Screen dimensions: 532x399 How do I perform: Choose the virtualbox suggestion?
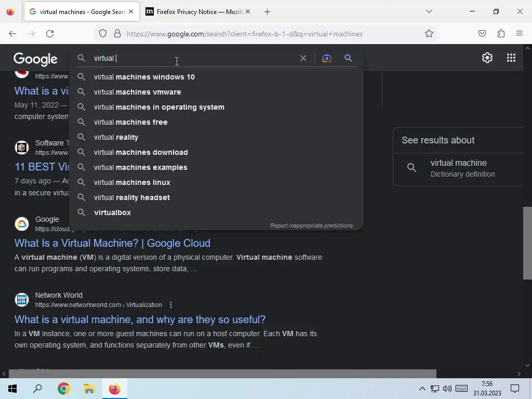pos(216,212)
